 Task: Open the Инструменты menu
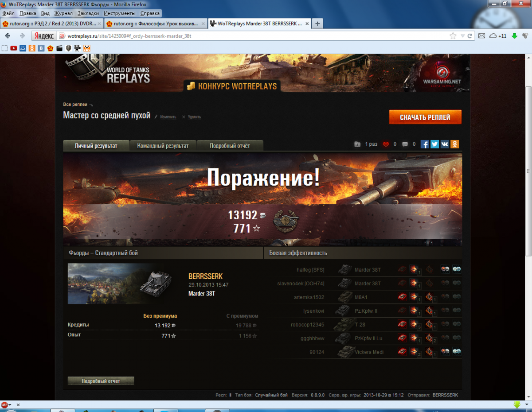coord(120,13)
